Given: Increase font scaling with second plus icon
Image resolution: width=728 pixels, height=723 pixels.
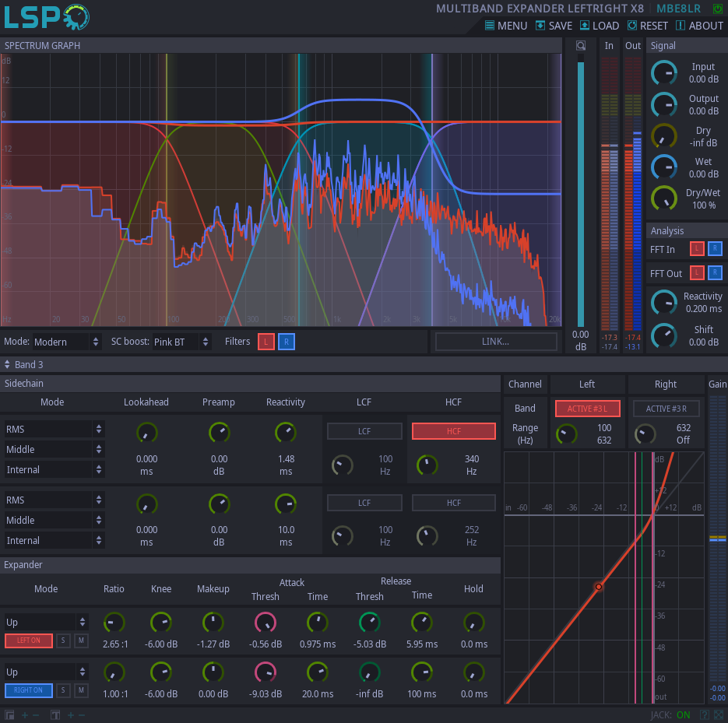Looking at the screenshot, I should coord(71,715).
